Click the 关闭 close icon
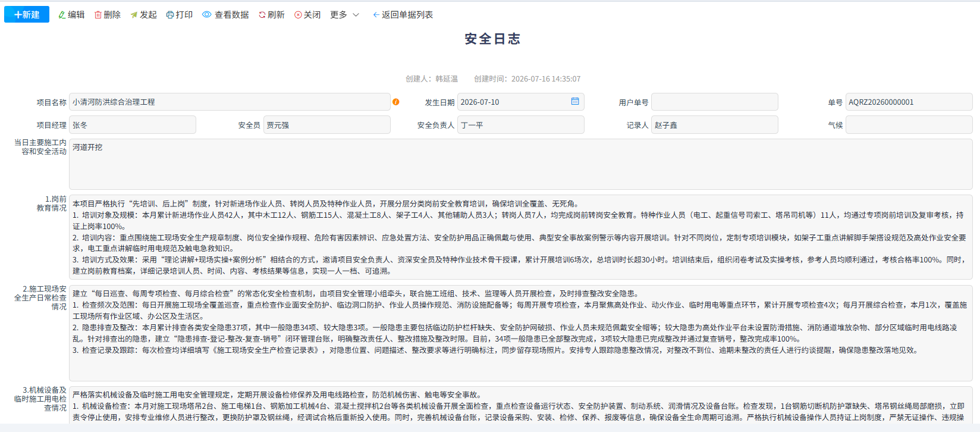The width and height of the screenshot is (980, 432). [298, 15]
